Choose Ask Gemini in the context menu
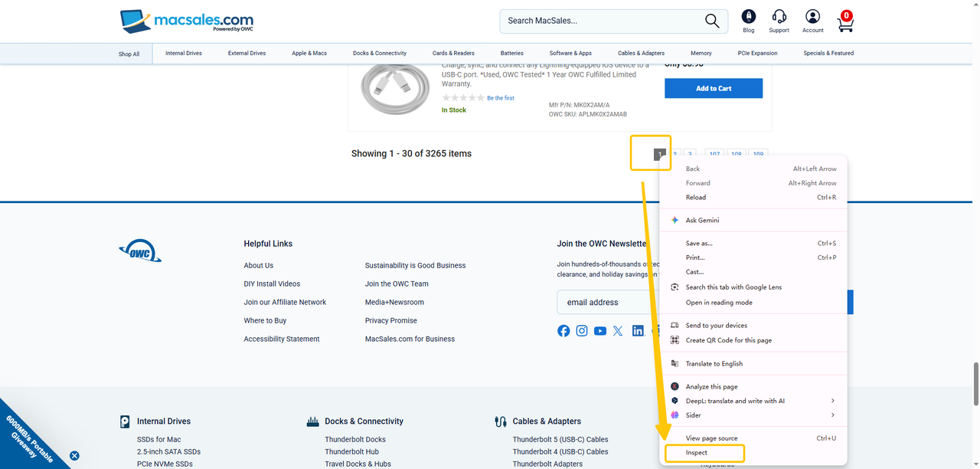This screenshot has width=980, height=469. (753, 220)
